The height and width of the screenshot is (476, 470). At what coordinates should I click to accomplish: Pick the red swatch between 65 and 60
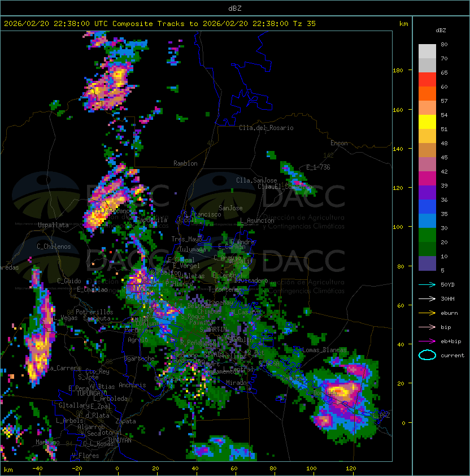click(x=427, y=80)
